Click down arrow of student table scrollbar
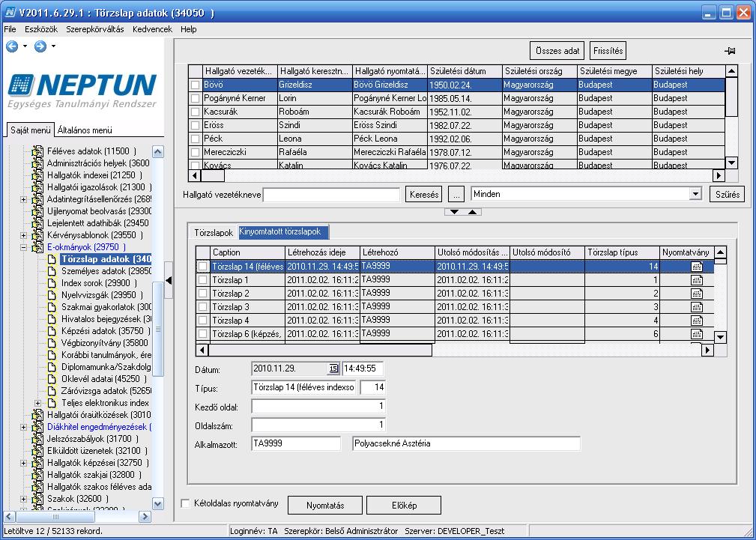 731,163
